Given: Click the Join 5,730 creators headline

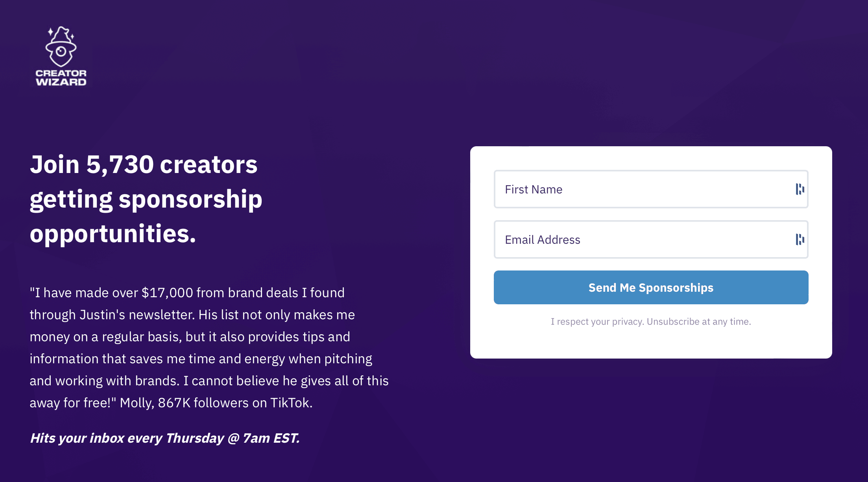Looking at the screenshot, I should [x=146, y=199].
